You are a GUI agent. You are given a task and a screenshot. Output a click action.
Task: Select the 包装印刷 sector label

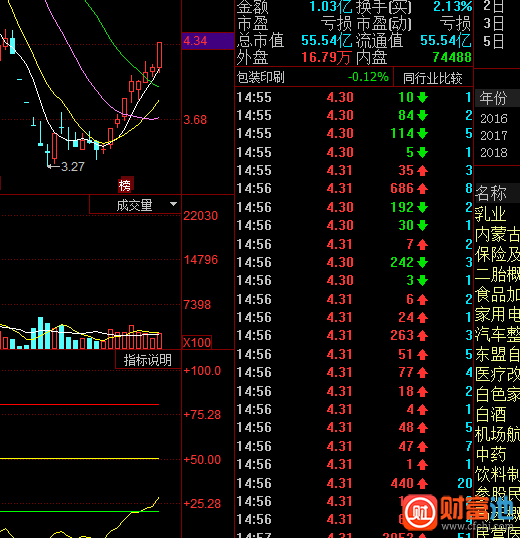click(x=261, y=78)
